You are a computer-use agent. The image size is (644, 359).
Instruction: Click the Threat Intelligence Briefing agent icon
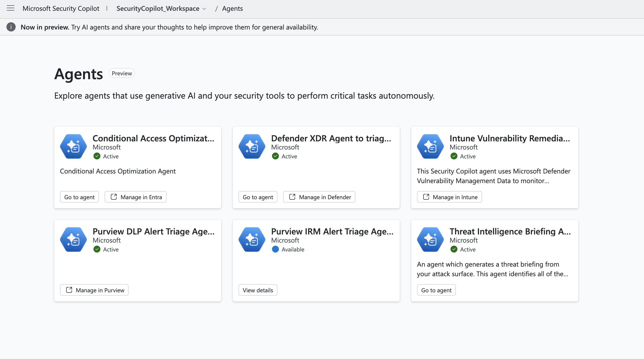[430, 239]
